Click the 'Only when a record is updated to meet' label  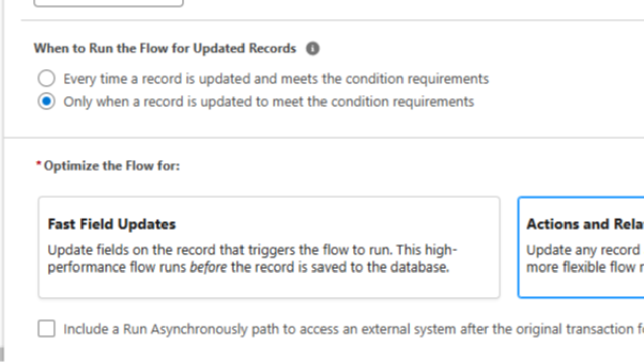269,102
